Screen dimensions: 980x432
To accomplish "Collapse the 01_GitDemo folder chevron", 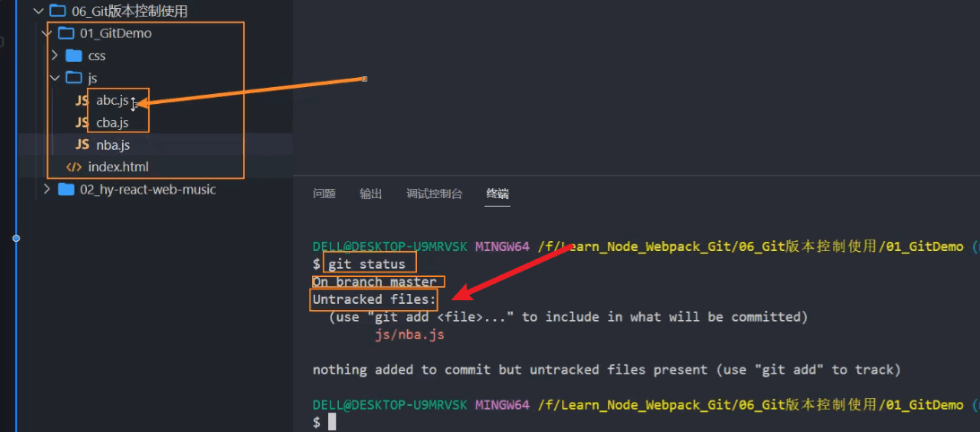I will click(x=47, y=33).
